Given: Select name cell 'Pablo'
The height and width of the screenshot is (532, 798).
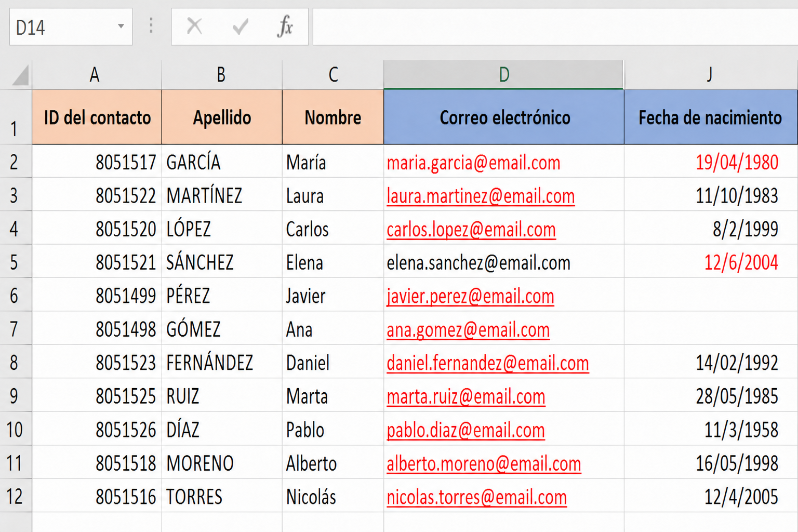Looking at the screenshot, I should pyautogui.click(x=333, y=429).
